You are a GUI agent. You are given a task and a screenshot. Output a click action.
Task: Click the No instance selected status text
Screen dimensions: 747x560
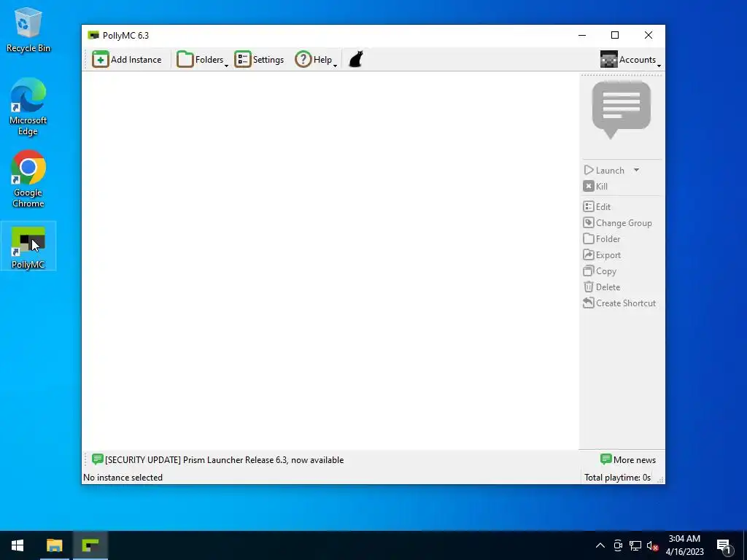123,478
